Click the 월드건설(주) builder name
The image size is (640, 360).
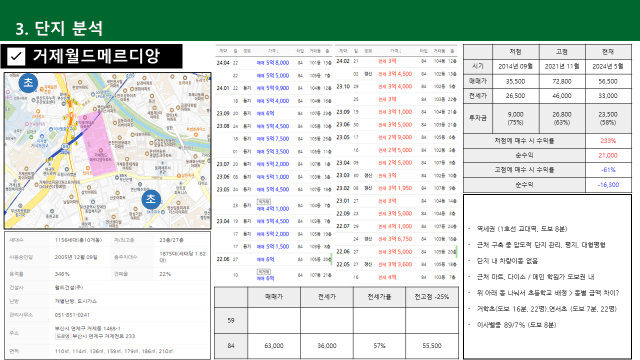69,287
